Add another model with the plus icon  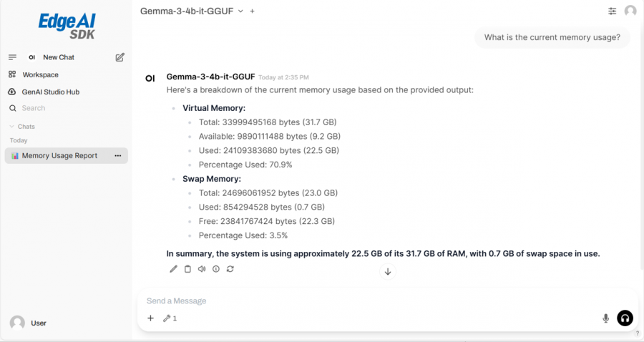click(x=252, y=11)
